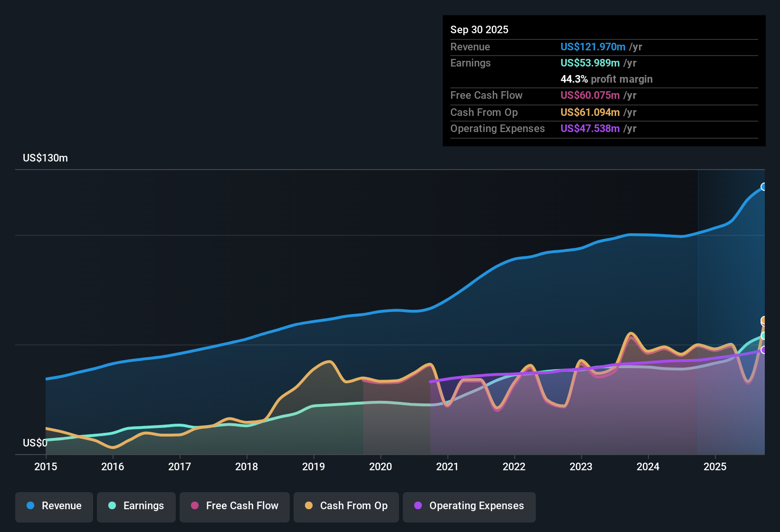Click the Sep 30 2025 tooltip date
This screenshot has width=780, height=532.
[x=479, y=29]
